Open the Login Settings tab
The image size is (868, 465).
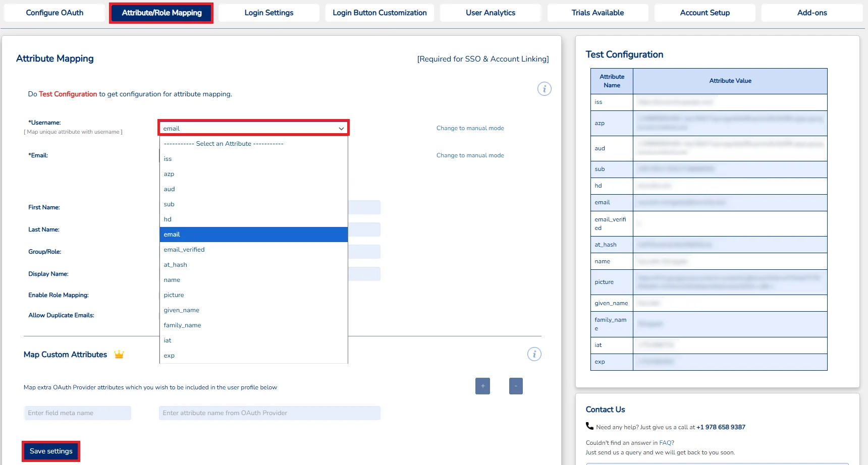pyautogui.click(x=269, y=13)
